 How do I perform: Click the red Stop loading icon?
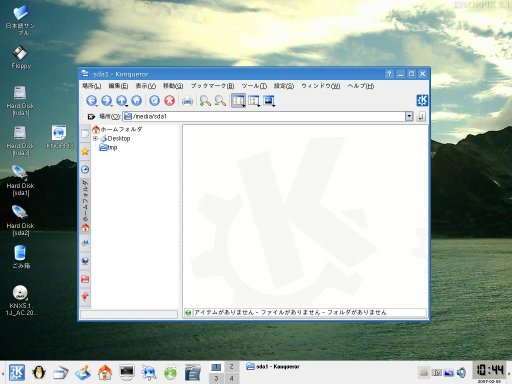[x=169, y=101]
